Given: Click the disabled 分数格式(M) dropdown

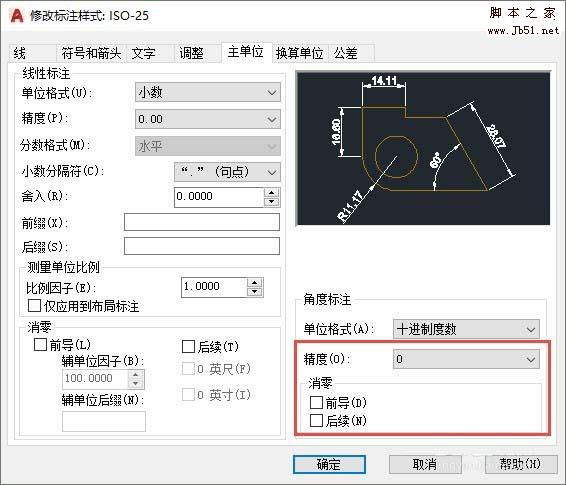Looking at the screenshot, I should point(208,146).
